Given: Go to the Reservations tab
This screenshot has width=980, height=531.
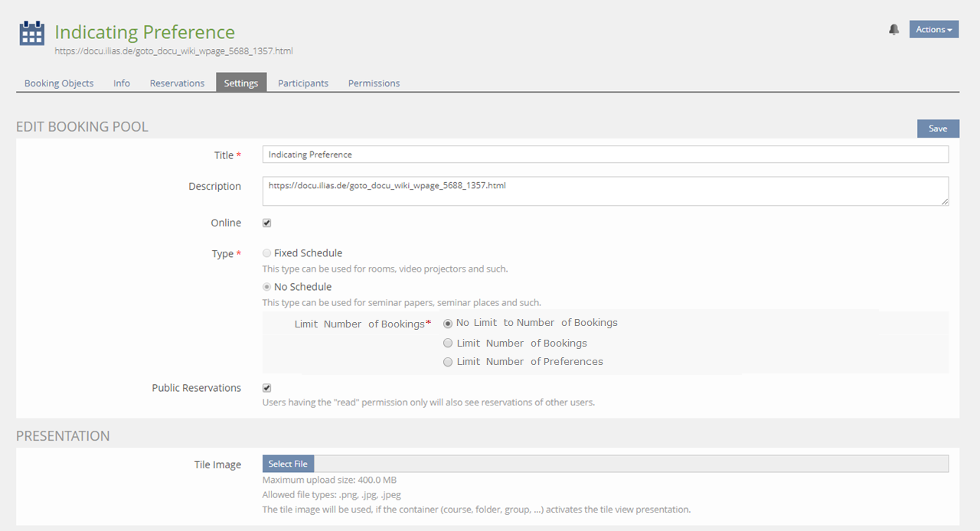Looking at the screenshot, I should coord(177,83).
